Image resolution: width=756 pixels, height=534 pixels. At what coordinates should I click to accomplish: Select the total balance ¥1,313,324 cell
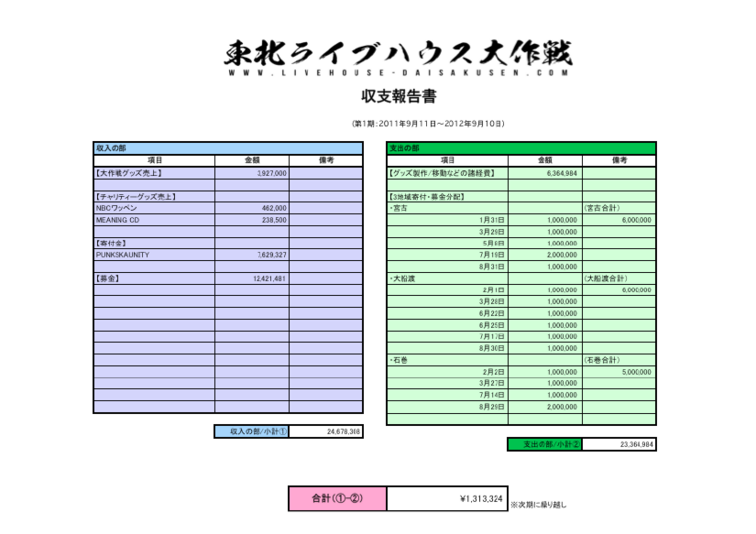(446, 499)
